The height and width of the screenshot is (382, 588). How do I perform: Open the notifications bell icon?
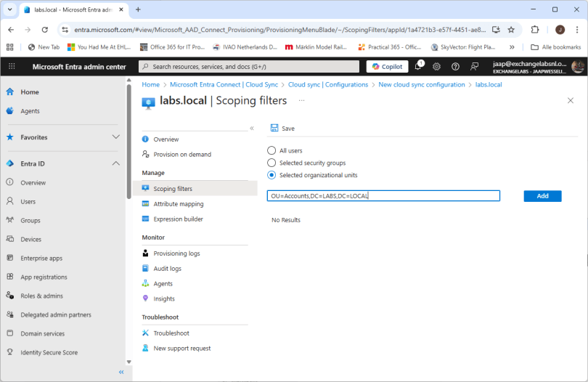[419, 66]
